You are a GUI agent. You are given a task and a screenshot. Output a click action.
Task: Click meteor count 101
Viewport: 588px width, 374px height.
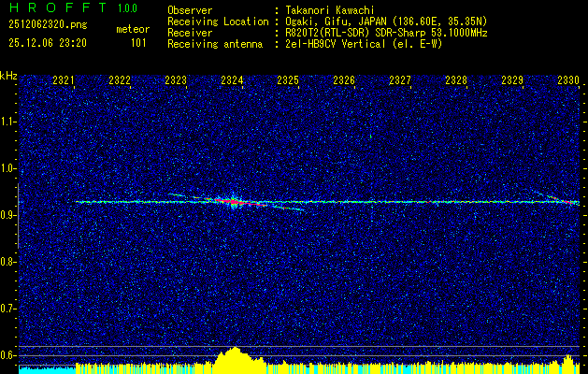138,43
